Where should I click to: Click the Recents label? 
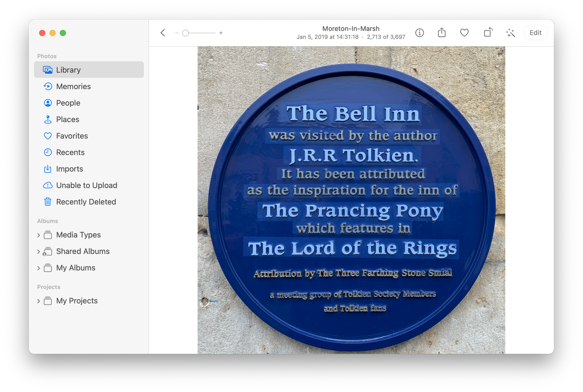point(70,152)
